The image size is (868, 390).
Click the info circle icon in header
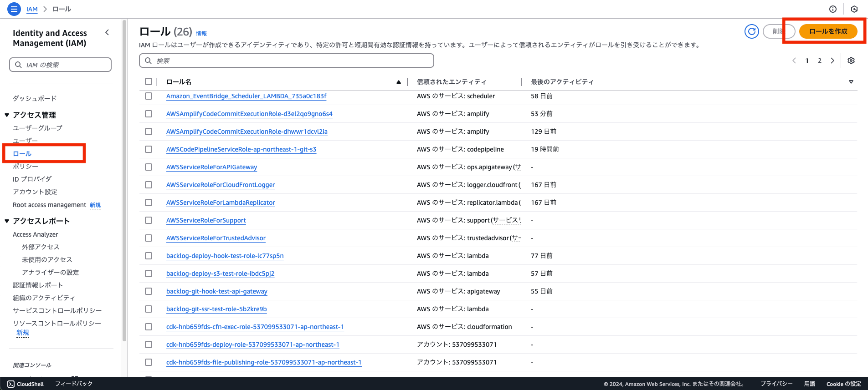[832, 9]
